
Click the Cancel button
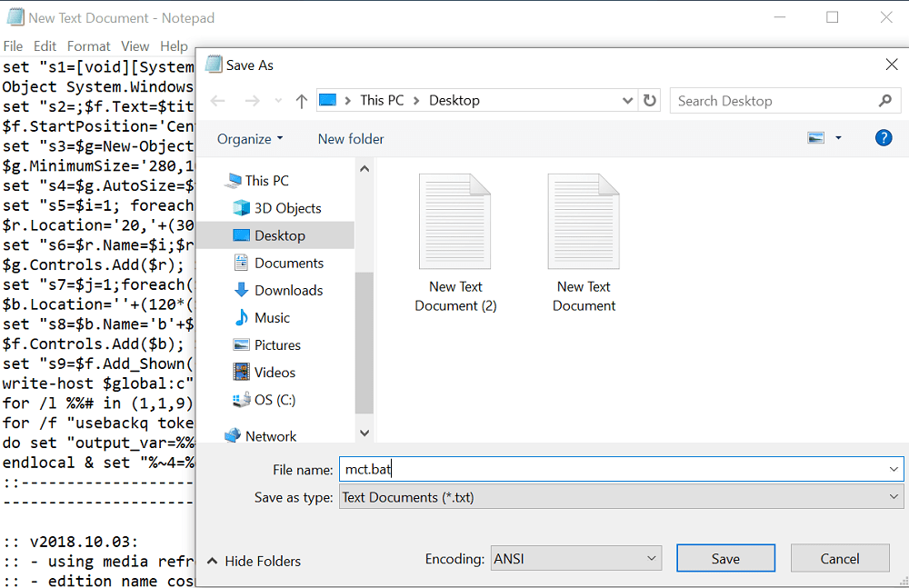tap(839, 558)
